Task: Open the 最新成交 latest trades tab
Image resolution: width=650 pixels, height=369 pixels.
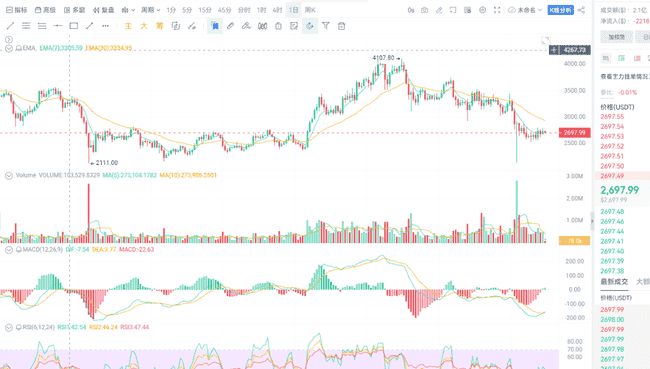Action: coord(614,282)
